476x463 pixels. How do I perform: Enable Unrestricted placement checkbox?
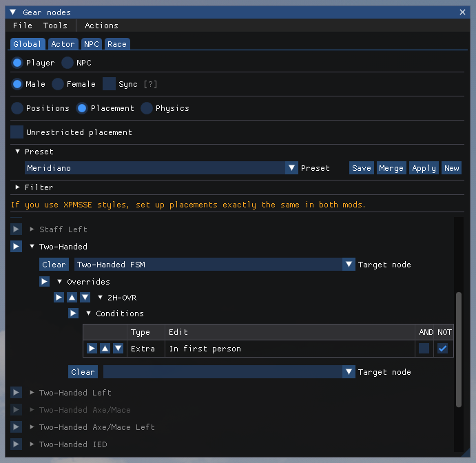click(x=17, y=132)
